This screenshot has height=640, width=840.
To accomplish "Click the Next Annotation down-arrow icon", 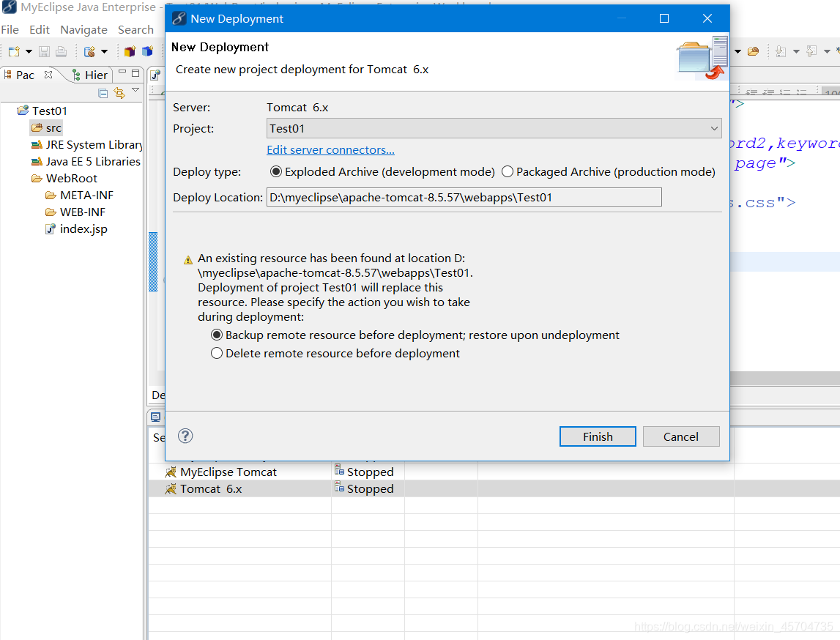I will point(781,51).
